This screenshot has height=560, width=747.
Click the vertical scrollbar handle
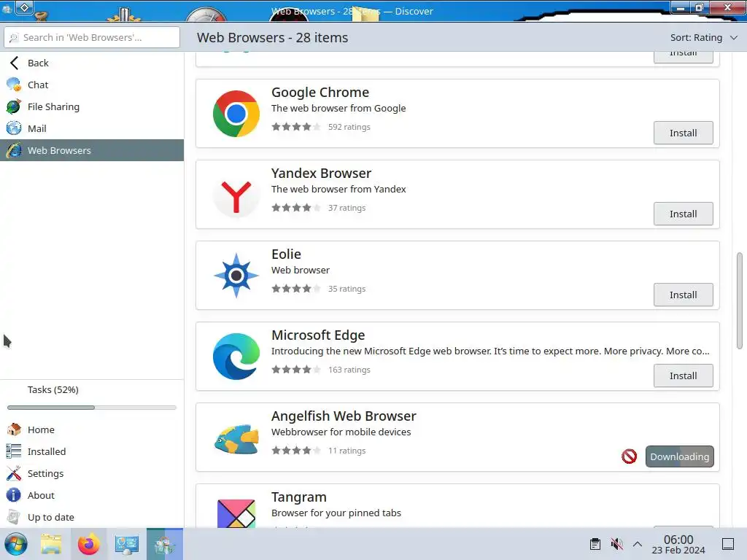click(x=740, y=300)
